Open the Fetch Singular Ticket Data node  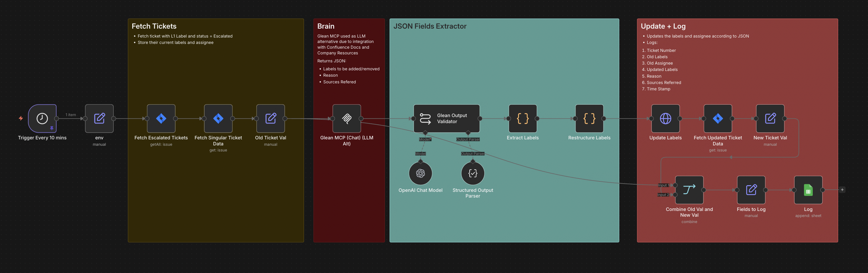(218, 118)
